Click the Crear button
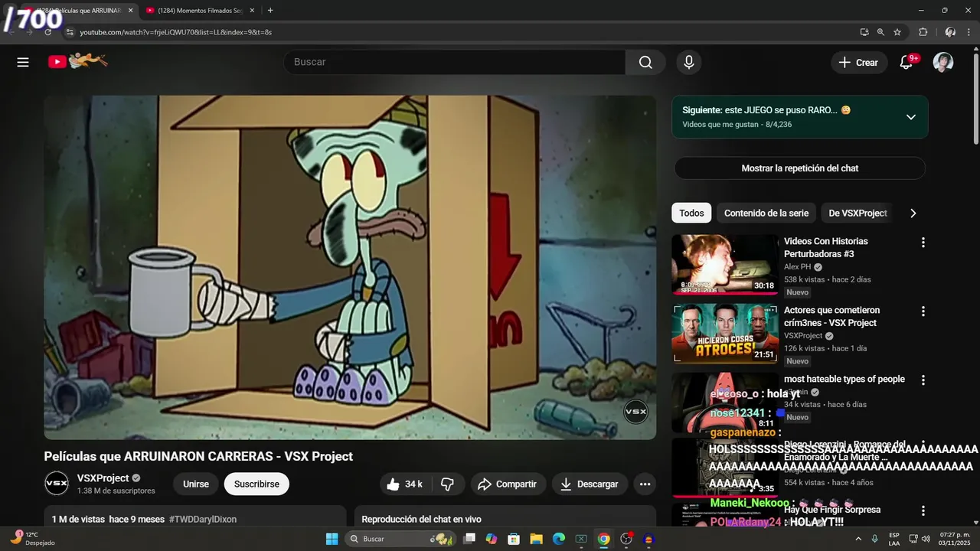The width and height of the screenshot is (980, 551). [x=859, y=63]
